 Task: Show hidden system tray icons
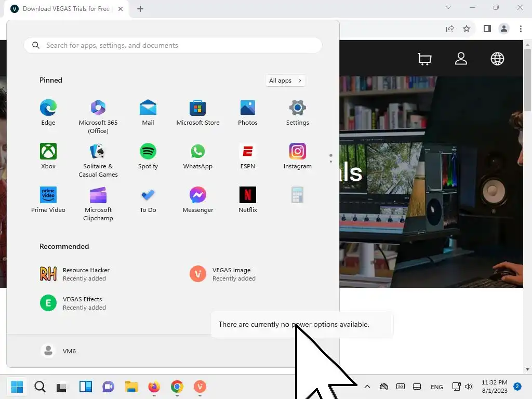tap(367, 387)
